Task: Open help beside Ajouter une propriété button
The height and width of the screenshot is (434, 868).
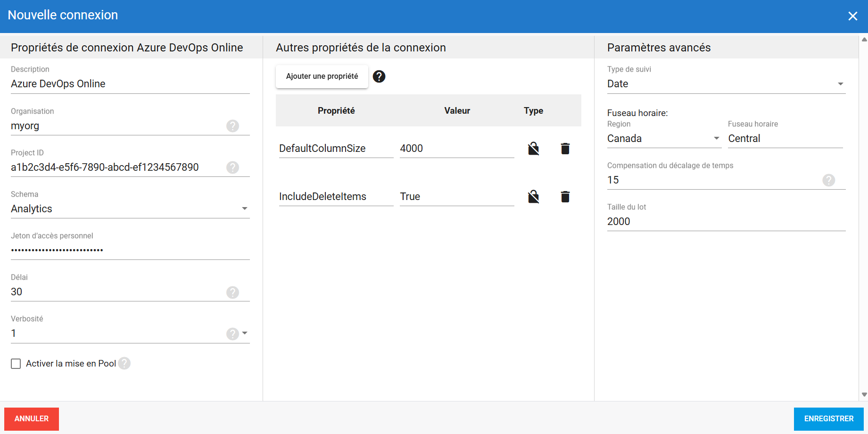Action: (379, 76)
